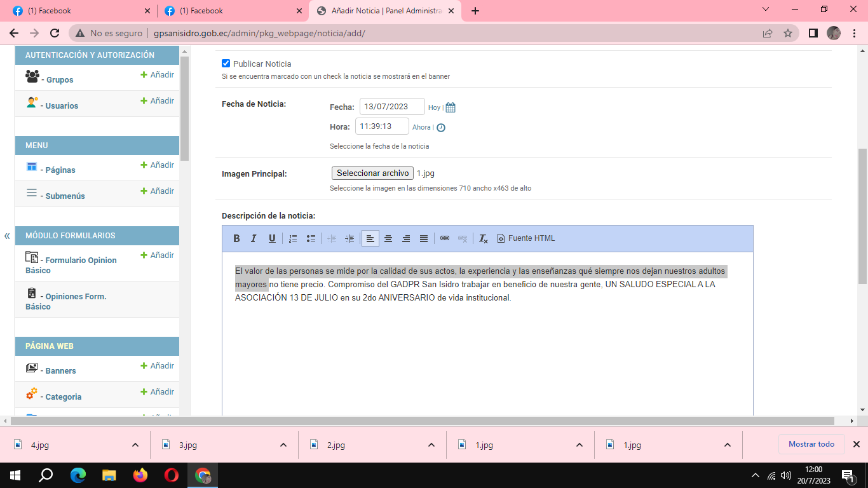The height and width of the screenshot is (488, 868).
Task: Clear text formatting with Tx icon
Action: [483, 239]
